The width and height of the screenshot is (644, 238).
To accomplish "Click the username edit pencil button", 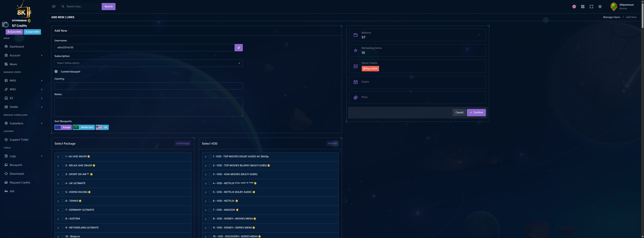I will pyautogui.click(x=239, y=48).
